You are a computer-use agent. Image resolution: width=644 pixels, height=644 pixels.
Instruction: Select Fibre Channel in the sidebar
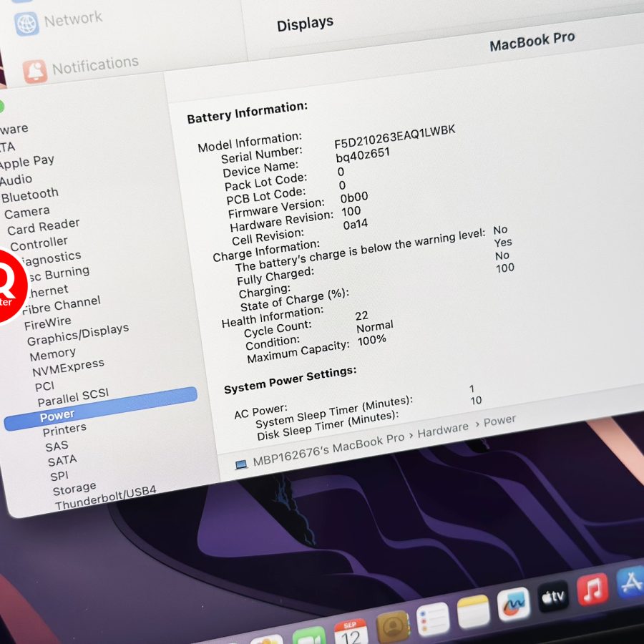point(62,305)
